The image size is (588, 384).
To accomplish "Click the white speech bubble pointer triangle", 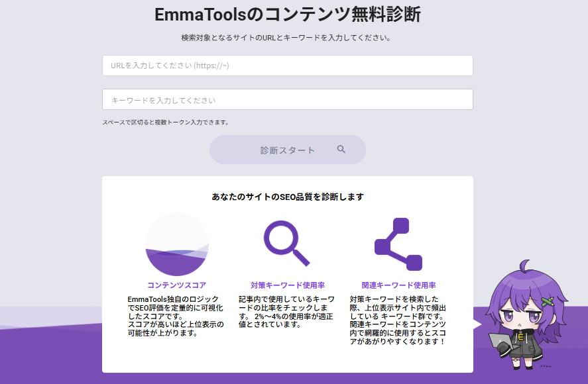I will [x=477, y=324].
